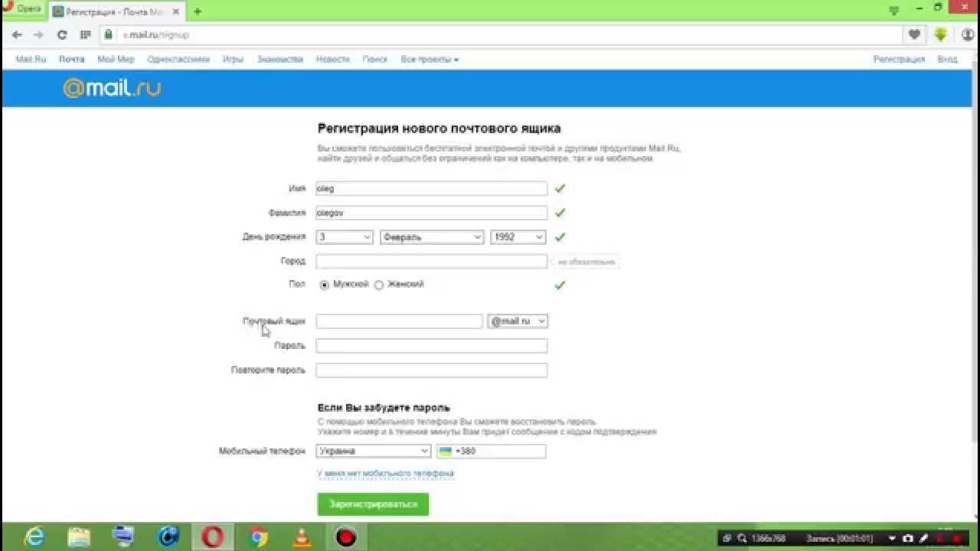Click the red record circle icon on the taskbar

[x=346, y=537]
